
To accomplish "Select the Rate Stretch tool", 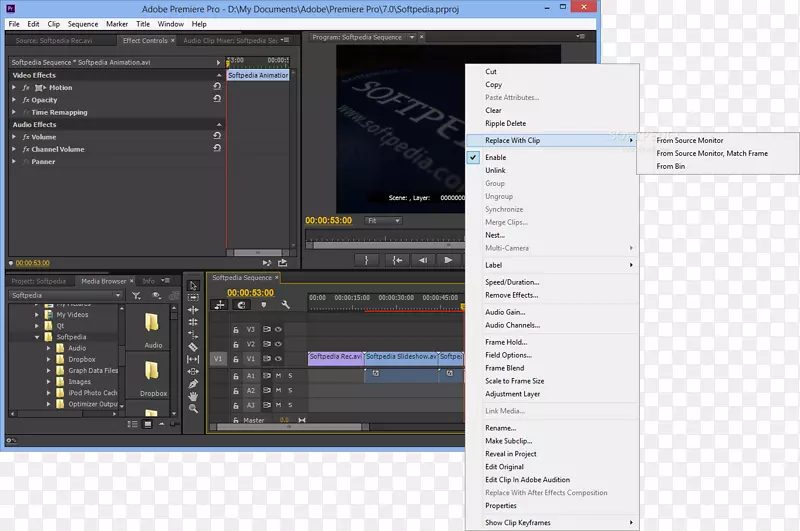I will [x=193, y=335].
